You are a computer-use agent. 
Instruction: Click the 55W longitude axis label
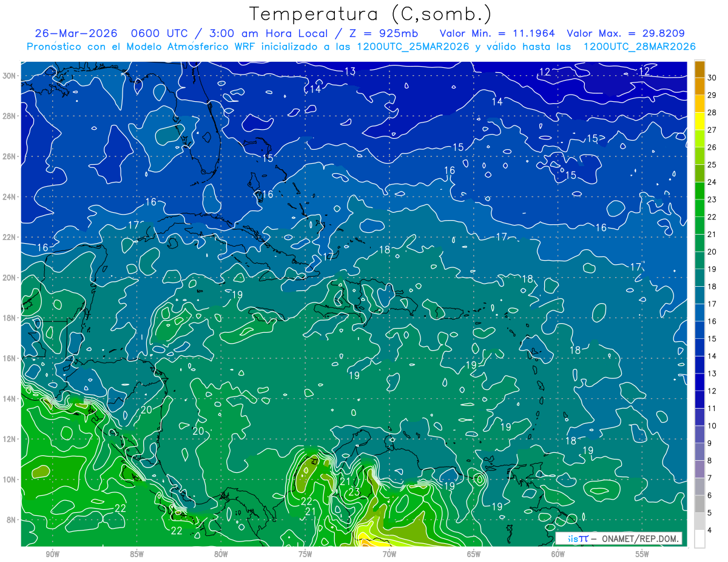(x=642, y=554)
